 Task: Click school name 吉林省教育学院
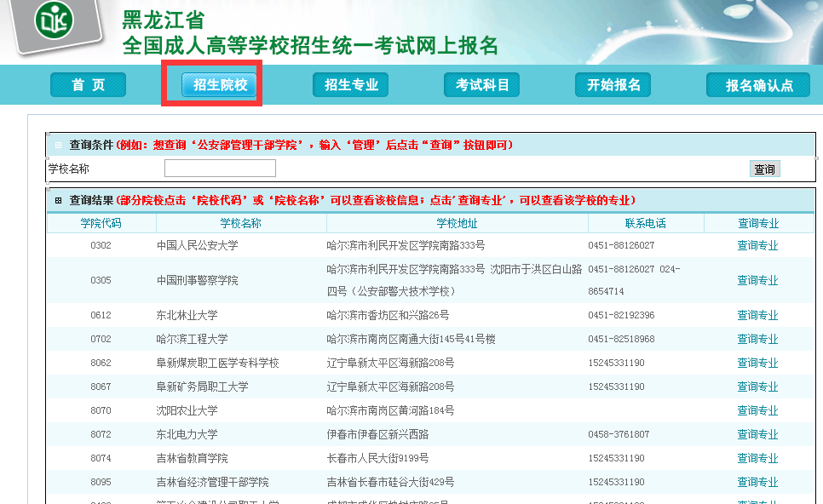(x=192, y=458)
